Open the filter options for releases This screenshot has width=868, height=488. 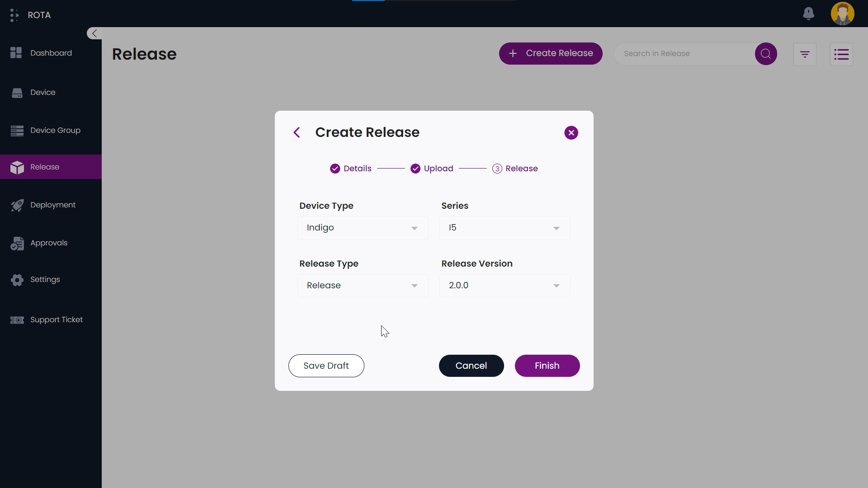pyautogui.click(x=805, y=54)
